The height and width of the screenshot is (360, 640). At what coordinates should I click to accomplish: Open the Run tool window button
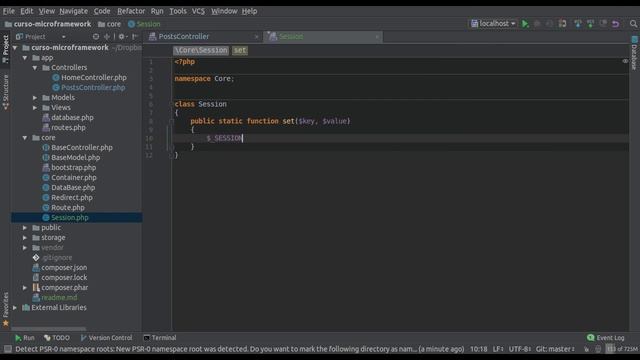(24, 338)
